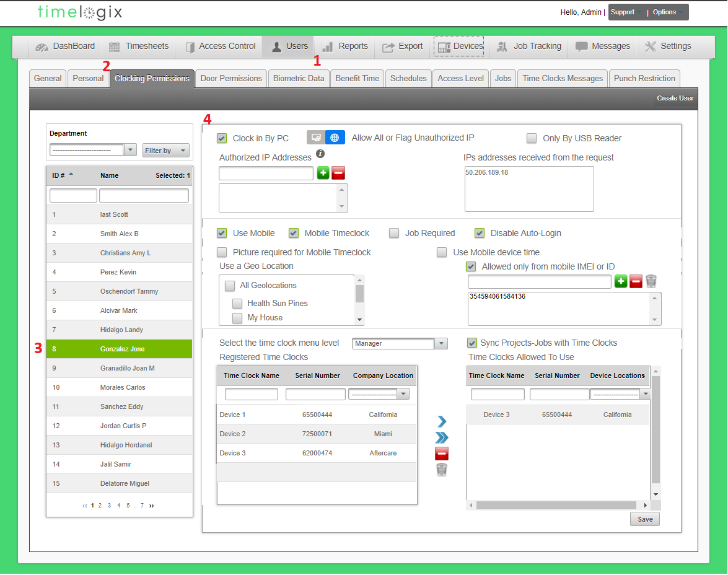Toggle the Job Required checkbox
Screen dimensions: 728x575
(x=394, y=234)
